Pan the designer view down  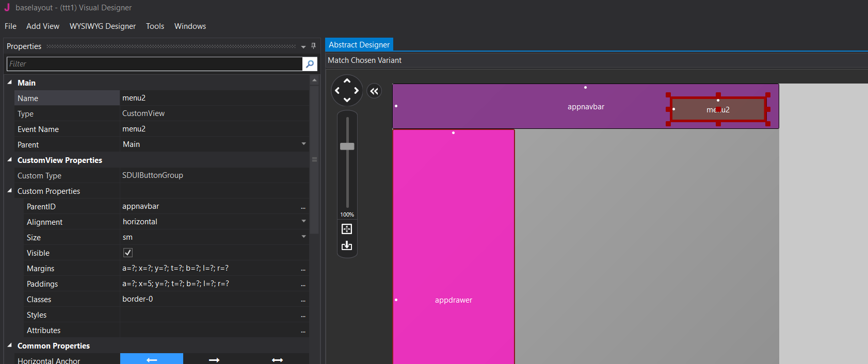tap(347, 100)
